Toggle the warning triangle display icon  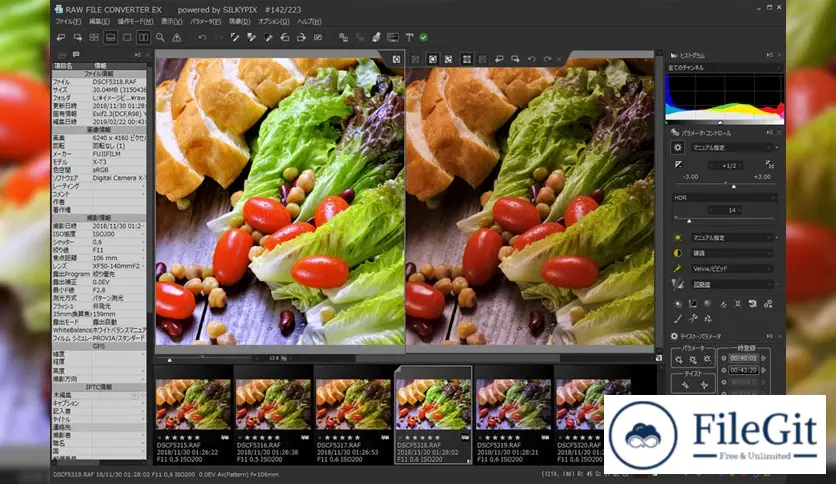click(x=176, y=37)
